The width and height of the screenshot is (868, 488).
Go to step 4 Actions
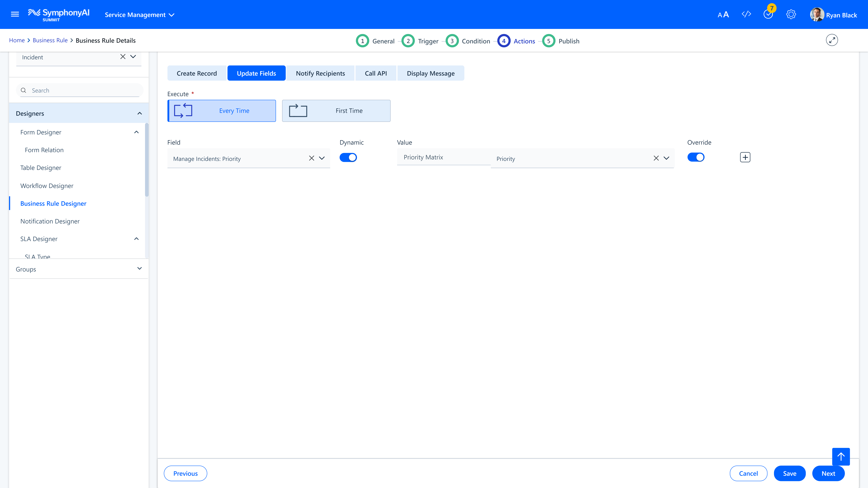(x=516, y=41)
